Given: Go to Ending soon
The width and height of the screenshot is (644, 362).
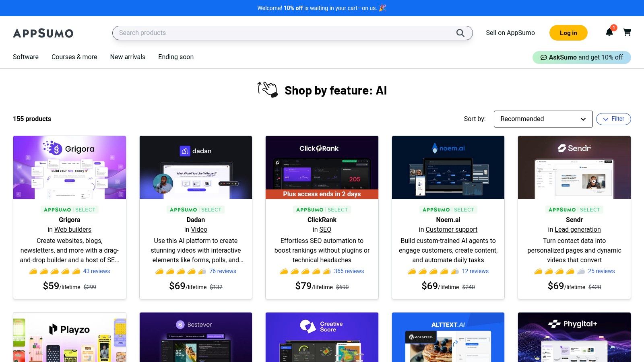Looking at the screenshot, I should tap(176, 57).
